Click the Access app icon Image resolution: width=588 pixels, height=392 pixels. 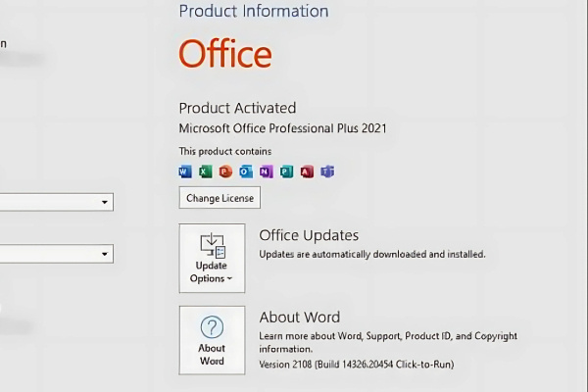[307, 171]
